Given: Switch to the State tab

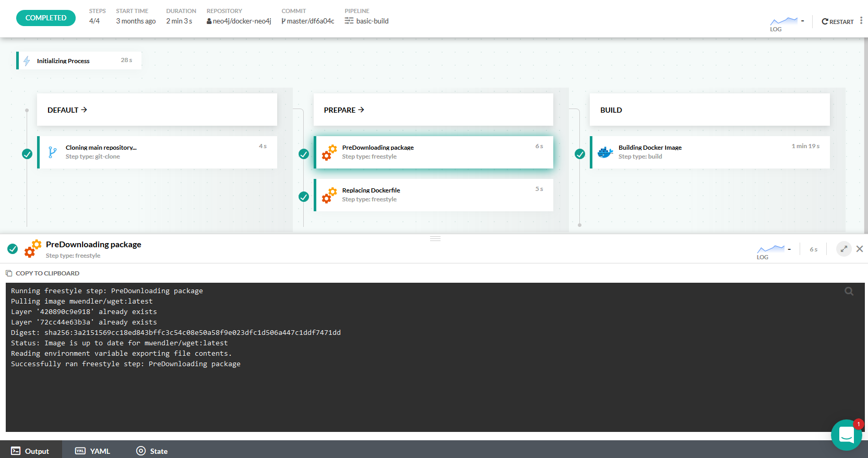Looking at the screenshot, I should point(152,451).
